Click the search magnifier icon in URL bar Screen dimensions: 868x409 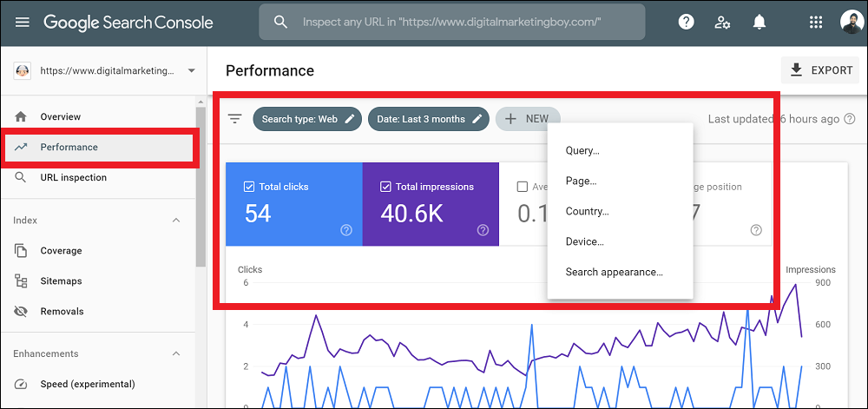(281, 22)
